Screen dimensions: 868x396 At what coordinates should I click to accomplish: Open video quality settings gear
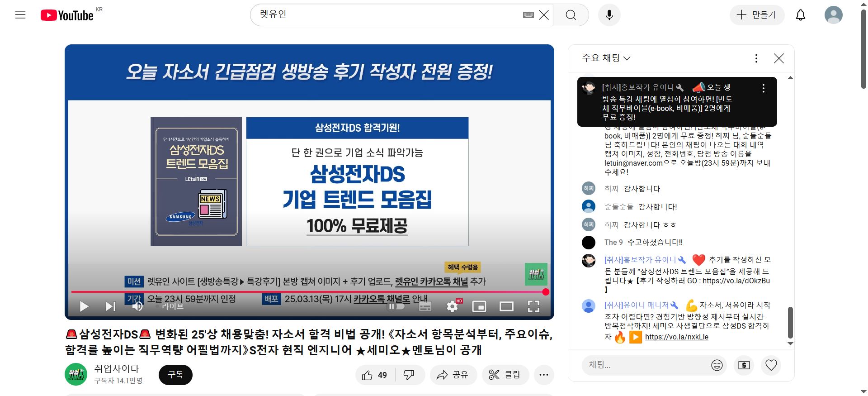(452, 306)
